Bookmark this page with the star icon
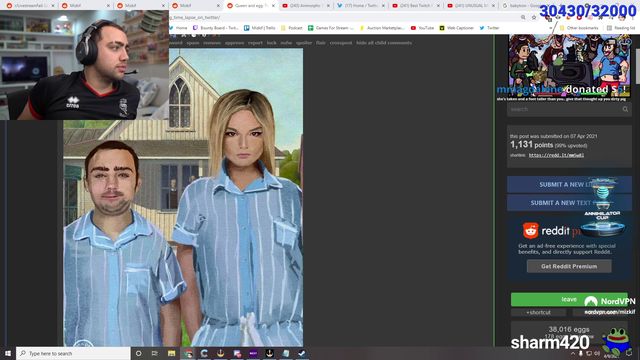This screenshot has width=640, height=360. 534,18
